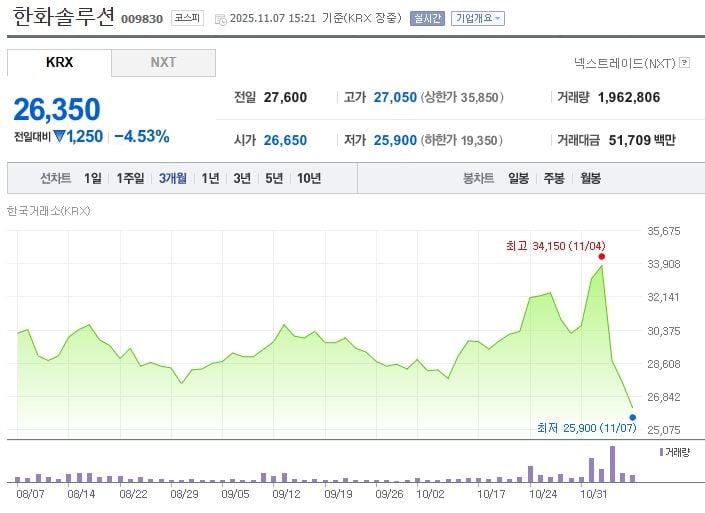705x513 pixels.
Task: Click the 실시간 real-time badge
Action: pos(427,18)
